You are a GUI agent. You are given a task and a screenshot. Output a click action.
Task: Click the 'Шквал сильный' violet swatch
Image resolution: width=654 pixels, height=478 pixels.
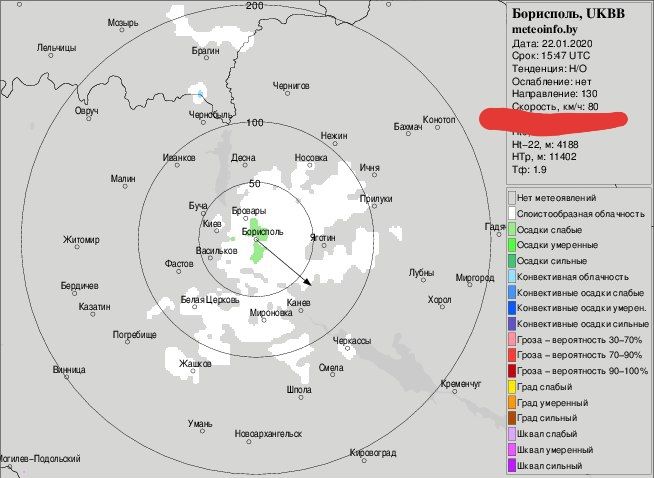coord(512,465)
